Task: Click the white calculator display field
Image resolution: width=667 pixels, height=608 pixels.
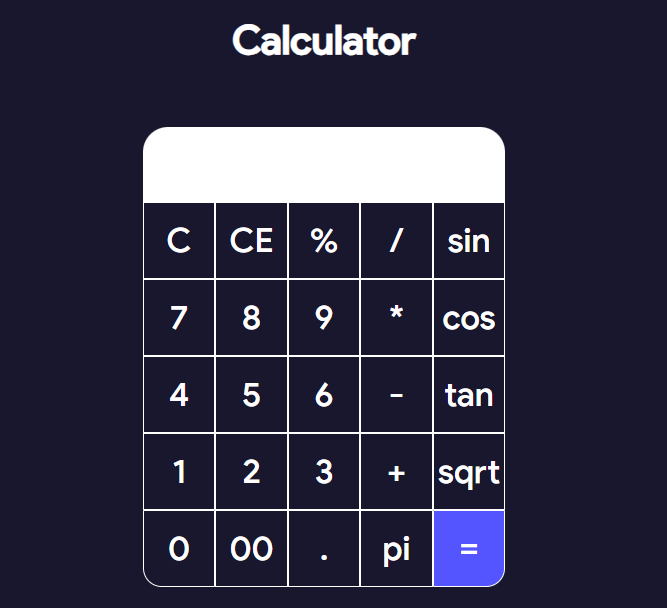Action: [x=324, y=165]
